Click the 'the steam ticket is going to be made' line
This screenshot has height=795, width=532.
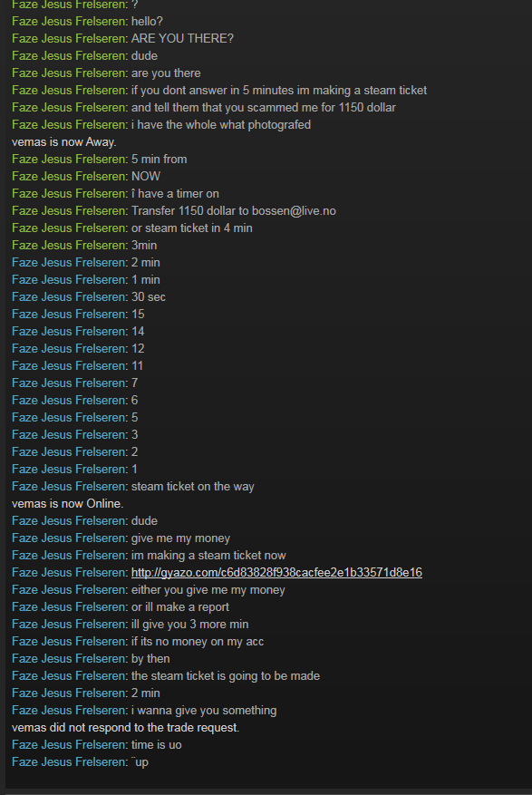(226, 676)
